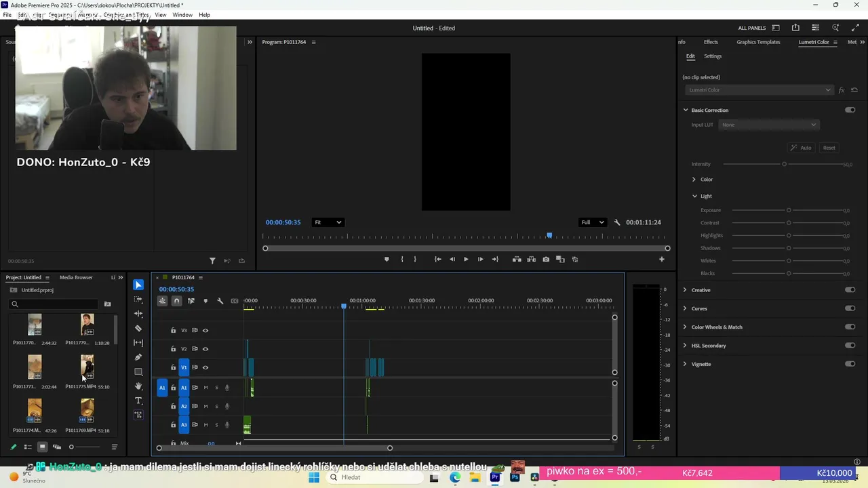Open the Full playback resolution dropdown

(x=592, y=222)
